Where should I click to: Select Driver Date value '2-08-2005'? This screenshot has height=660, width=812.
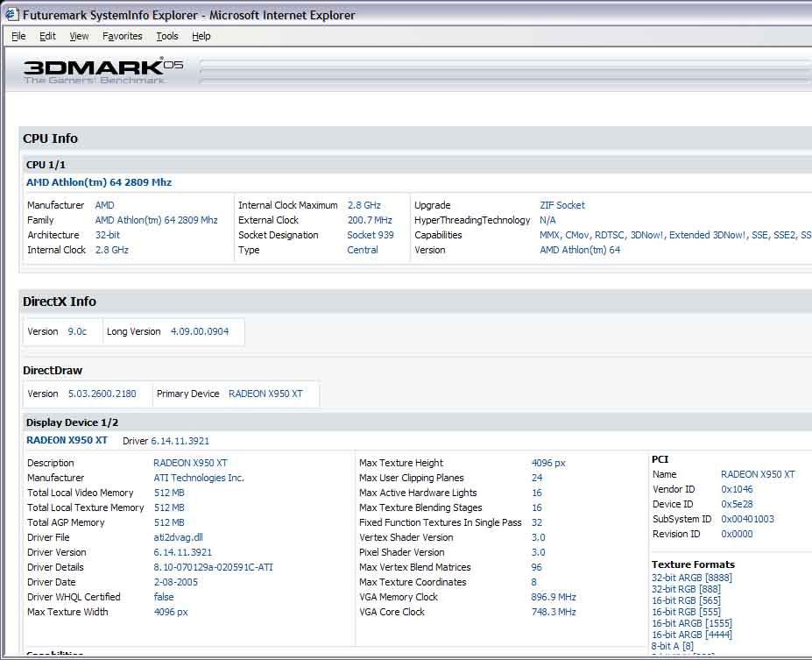(x=176, y=582)
